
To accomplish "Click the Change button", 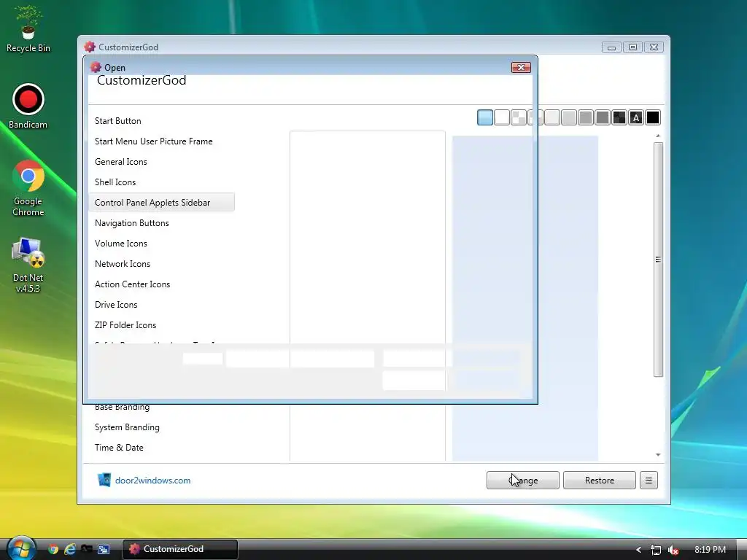I will click(x=522, y=480).
